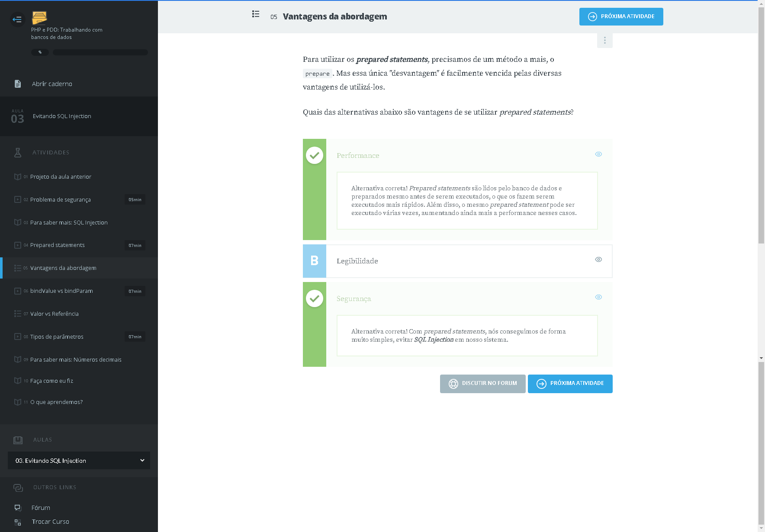Click the back arrow menu icon
This screenshot has width=765, height=532.
(17, 19)
